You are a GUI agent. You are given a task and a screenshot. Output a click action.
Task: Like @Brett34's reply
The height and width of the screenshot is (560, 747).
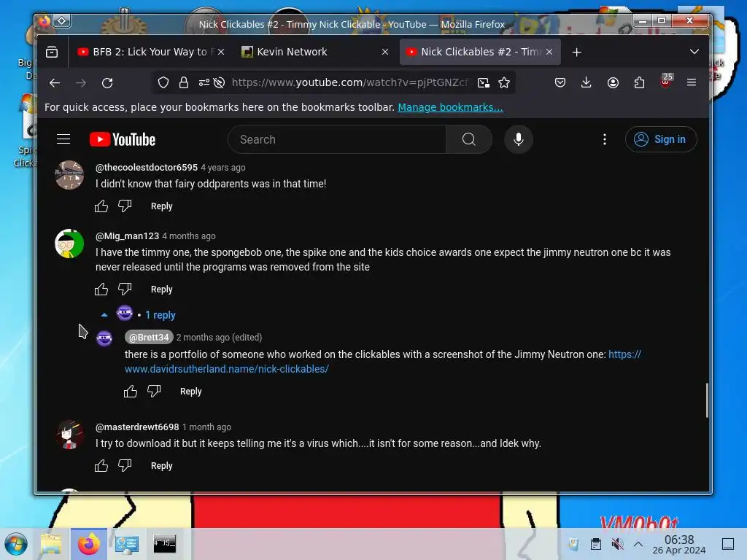(131, 391)
